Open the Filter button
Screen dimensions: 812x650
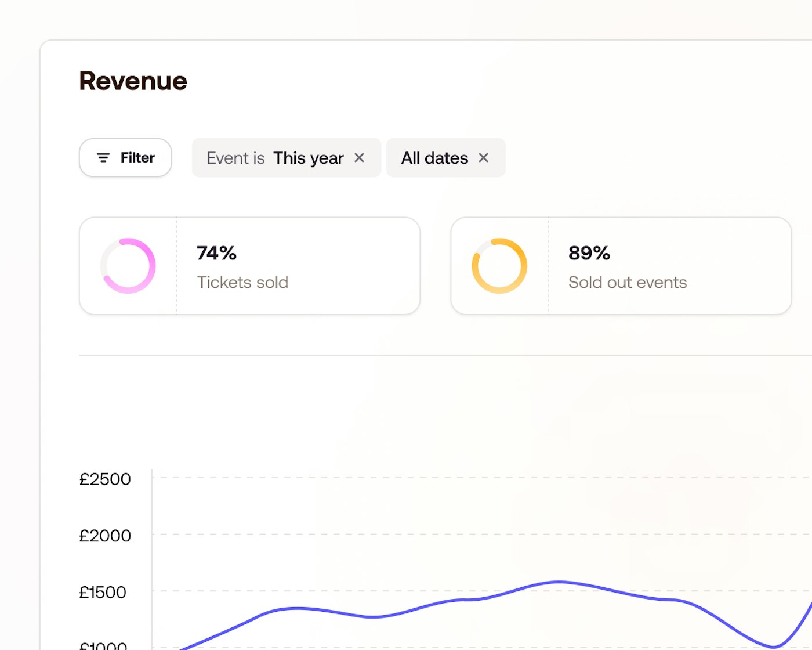pos(125,157)
